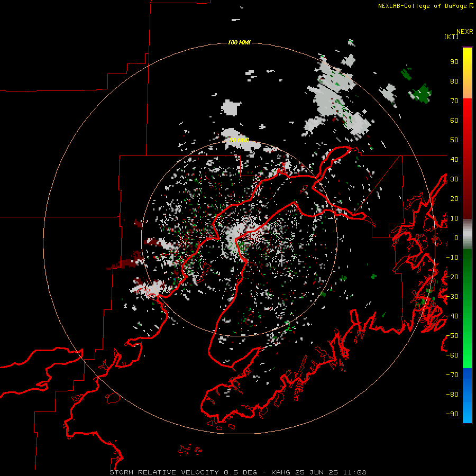
Task: Select the [KT] units label
Action: click(452, 36)
